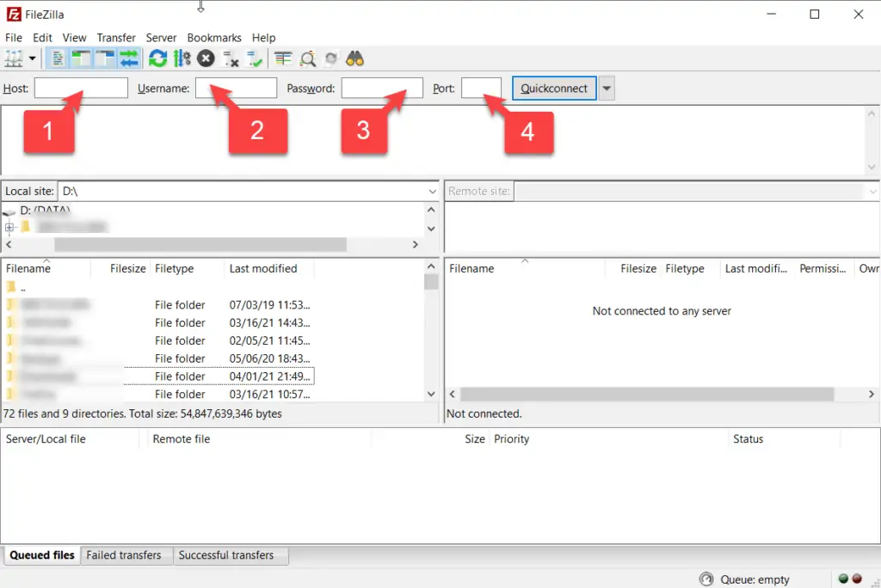Reconnect to the last server
The height and width of the screenshot is (588, 881).
click(255, 58)
